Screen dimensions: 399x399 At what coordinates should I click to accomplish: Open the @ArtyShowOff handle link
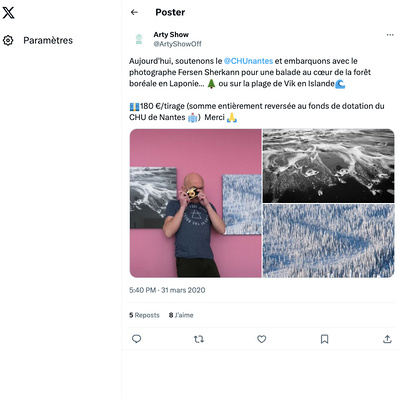pos(177,44)
